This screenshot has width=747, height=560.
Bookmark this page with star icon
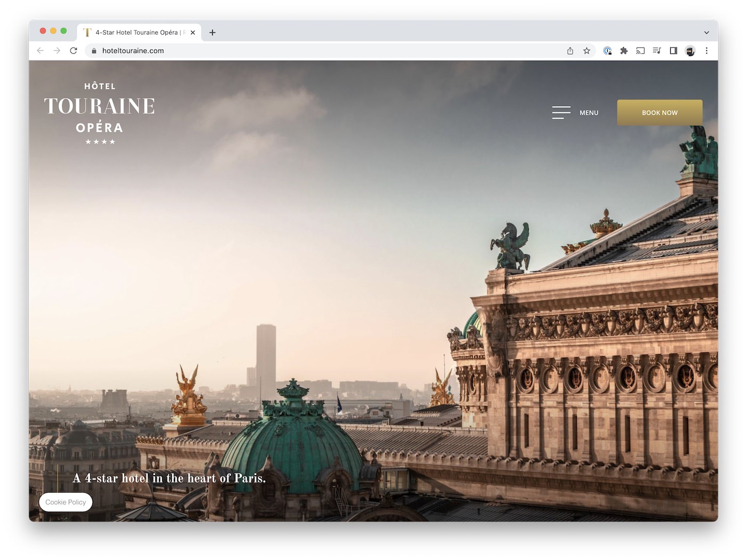[586, 51]
